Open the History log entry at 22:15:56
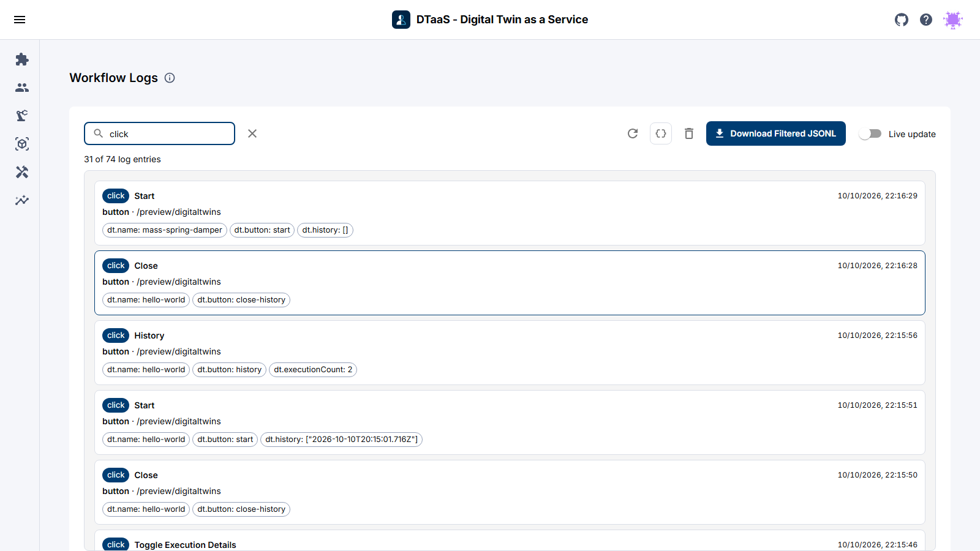Viewport: 980px width, 551px height. tap(510, 353)
